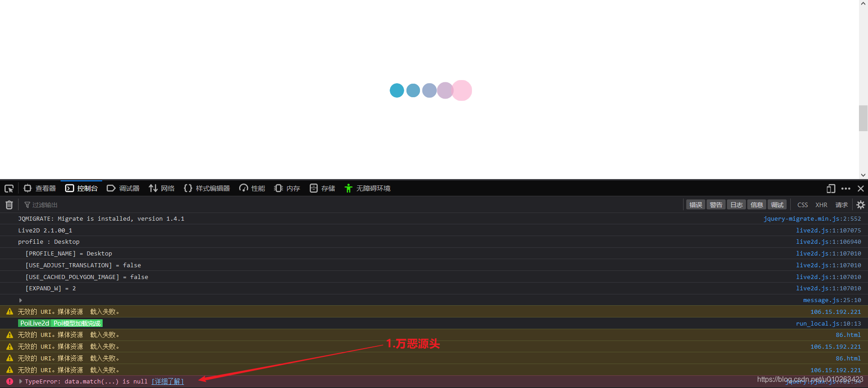The image size is (868, 388).
Task: Select the Live2D 2.1.00_1 log line
Action: coord(45,230)
